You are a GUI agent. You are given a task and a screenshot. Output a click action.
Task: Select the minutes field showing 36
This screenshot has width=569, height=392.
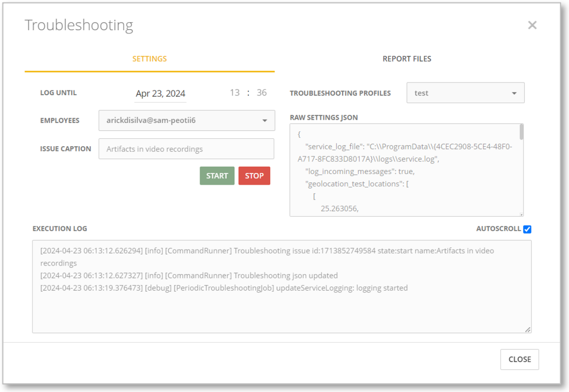(261, 93)
